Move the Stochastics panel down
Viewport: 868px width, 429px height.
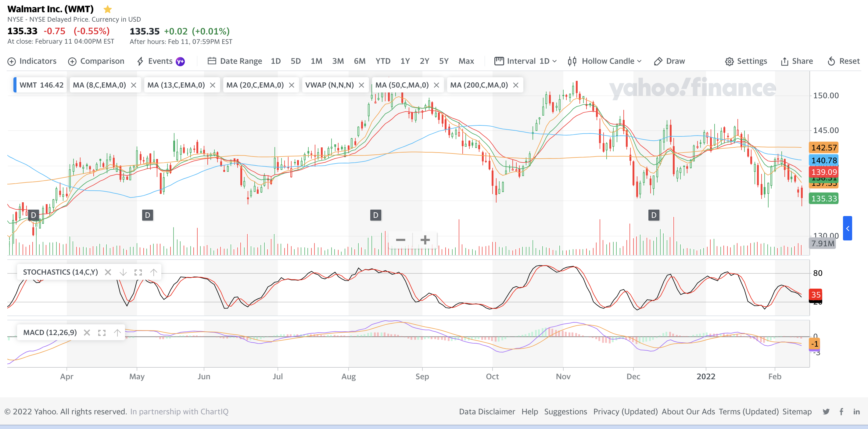[123, 272]
